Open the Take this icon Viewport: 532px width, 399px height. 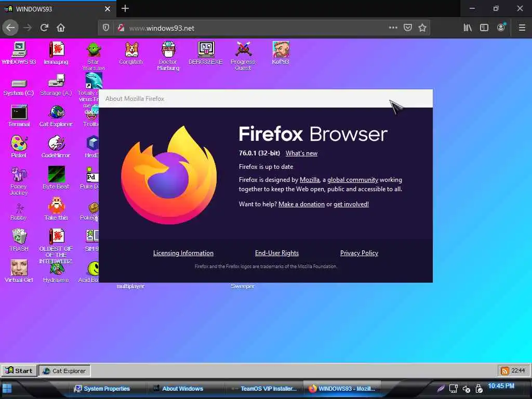pyautogui.click(x=56, y=209)
